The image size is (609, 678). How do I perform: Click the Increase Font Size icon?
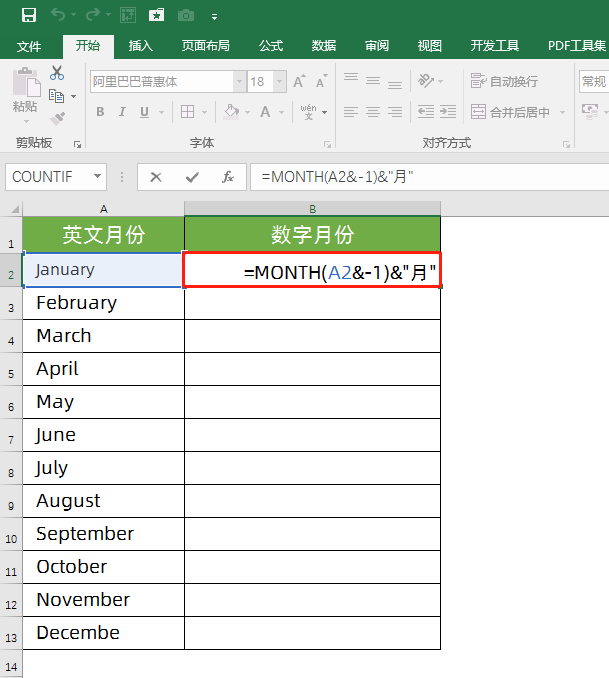(299, 81)
